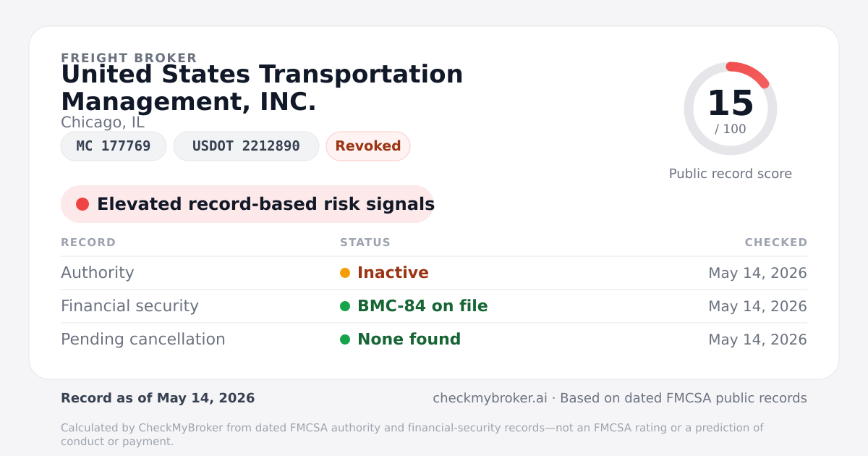Click the Elevated record-based risk signals banner
Screen dimensions: 868x456
point(247,204)
